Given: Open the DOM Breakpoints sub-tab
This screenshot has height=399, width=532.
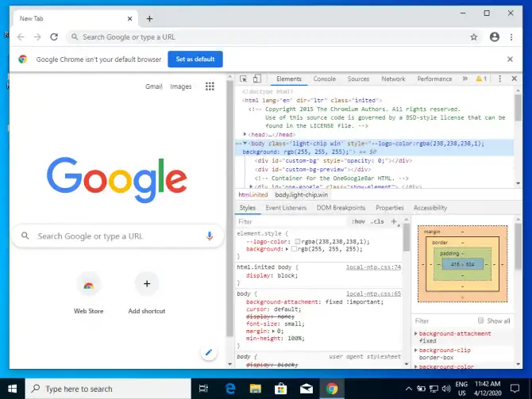Looking at the screenshot, I should click(341, 208).
